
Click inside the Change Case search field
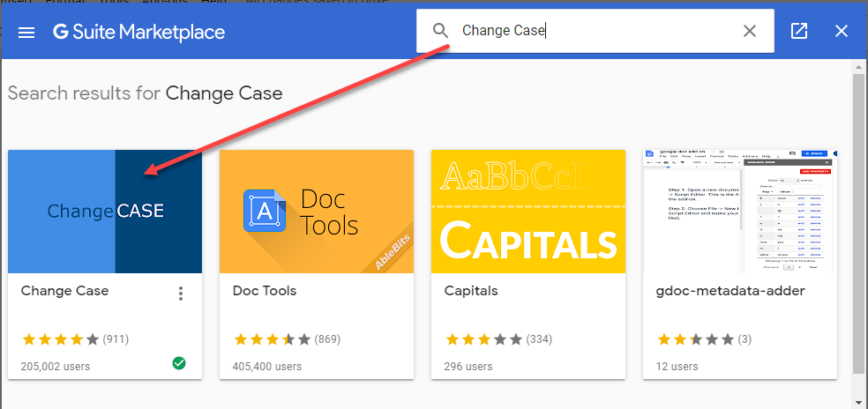pos(595,31)
